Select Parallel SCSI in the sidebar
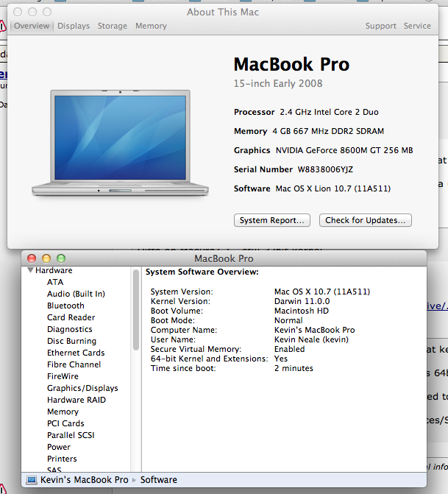This screenshot has width=448, height=494. [71, 435]
